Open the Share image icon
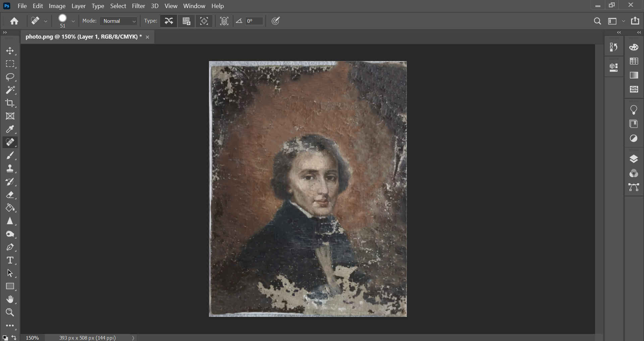Image resolution: width=644 pixels, height=341 pixels. (635, 21)
